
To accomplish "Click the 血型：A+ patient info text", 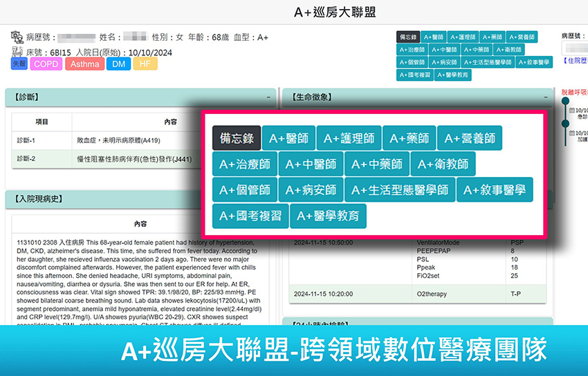I will pyautogui.click(x=251, y=37).
